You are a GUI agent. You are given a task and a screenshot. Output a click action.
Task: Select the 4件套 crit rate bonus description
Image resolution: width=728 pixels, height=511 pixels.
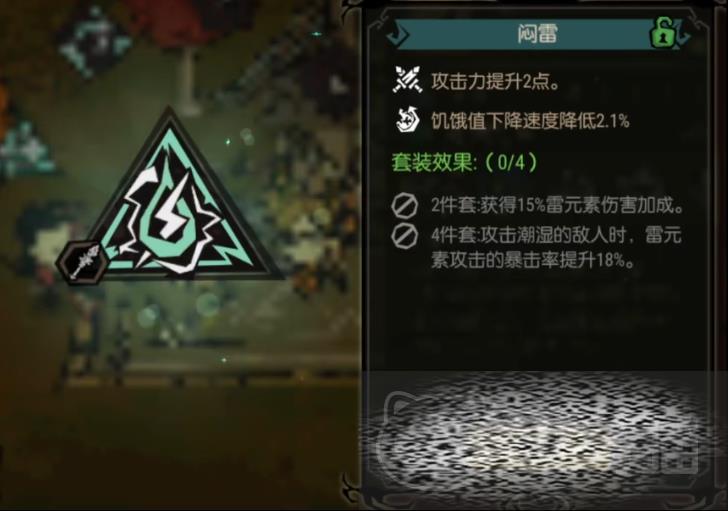pos(556,248)
